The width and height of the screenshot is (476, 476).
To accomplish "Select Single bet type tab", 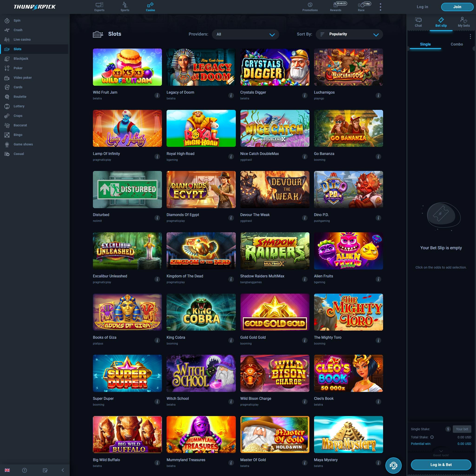I will pos(425,44).
